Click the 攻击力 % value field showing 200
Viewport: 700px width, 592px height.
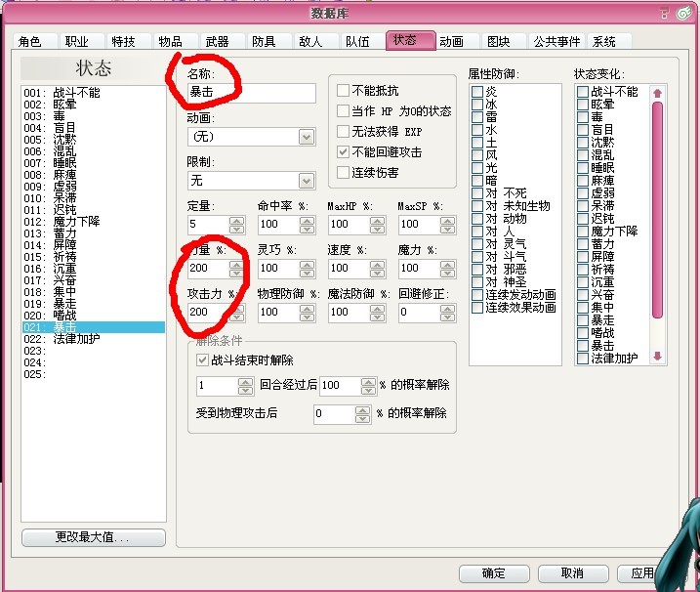(209, 312)
